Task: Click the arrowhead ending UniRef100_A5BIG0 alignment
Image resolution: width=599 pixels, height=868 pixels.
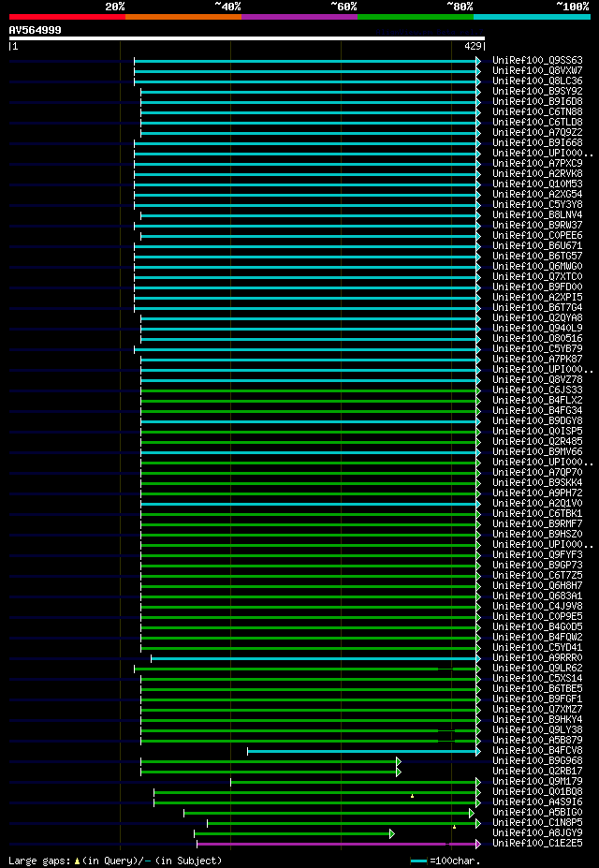Action: 471,813
